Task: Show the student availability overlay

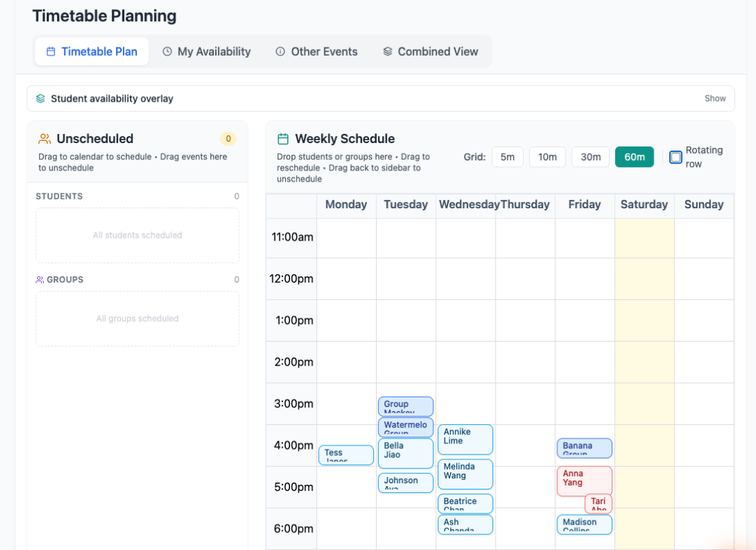Action: tap(715, 98)
